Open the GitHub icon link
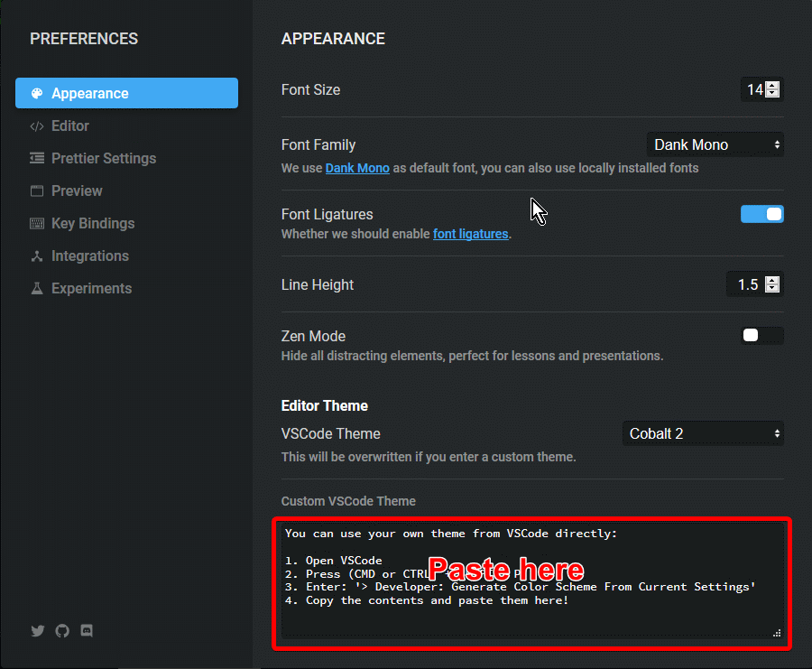 tap(62, 631)
